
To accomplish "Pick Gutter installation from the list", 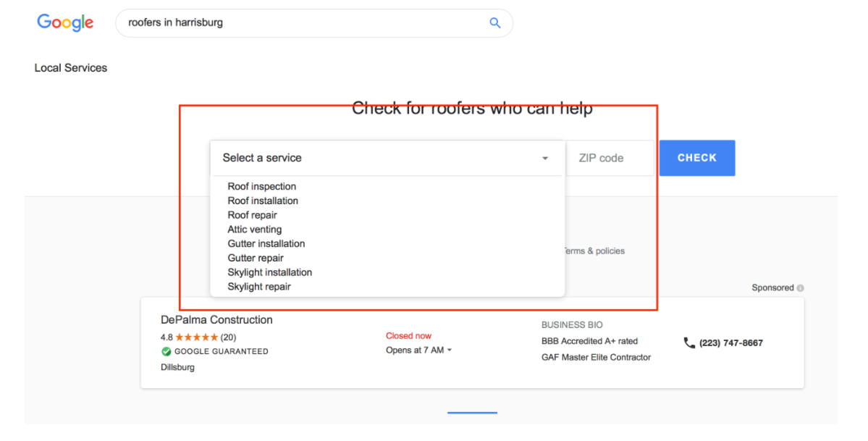I will click(266, 244).
